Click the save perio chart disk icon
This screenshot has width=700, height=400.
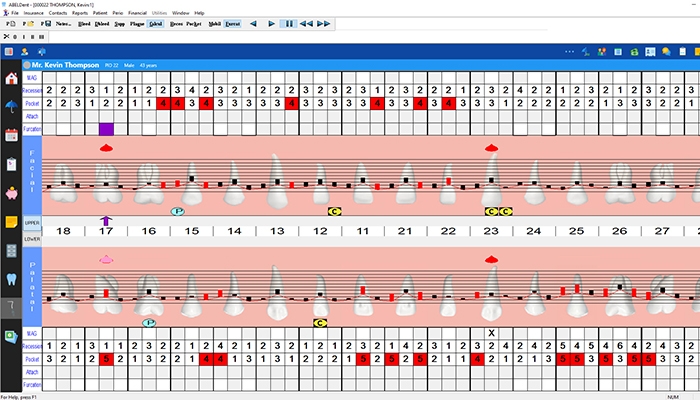(46, 24)
